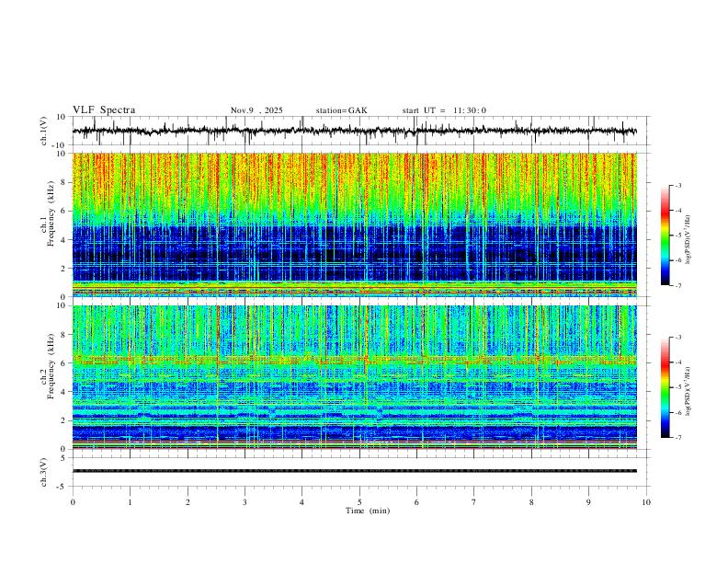Click inside the ch.1 frequency spectrogram panel
This screenshot has height=563, width=728.
(354, 224)
